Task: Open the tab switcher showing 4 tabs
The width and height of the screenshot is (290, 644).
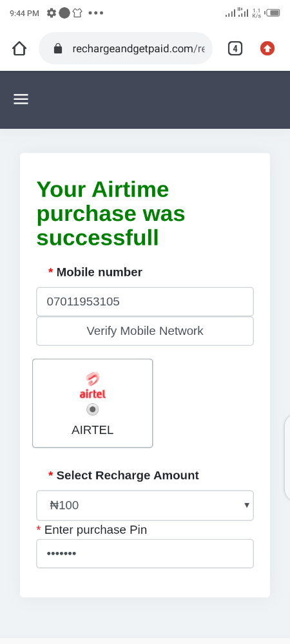Action: [235, 48]
